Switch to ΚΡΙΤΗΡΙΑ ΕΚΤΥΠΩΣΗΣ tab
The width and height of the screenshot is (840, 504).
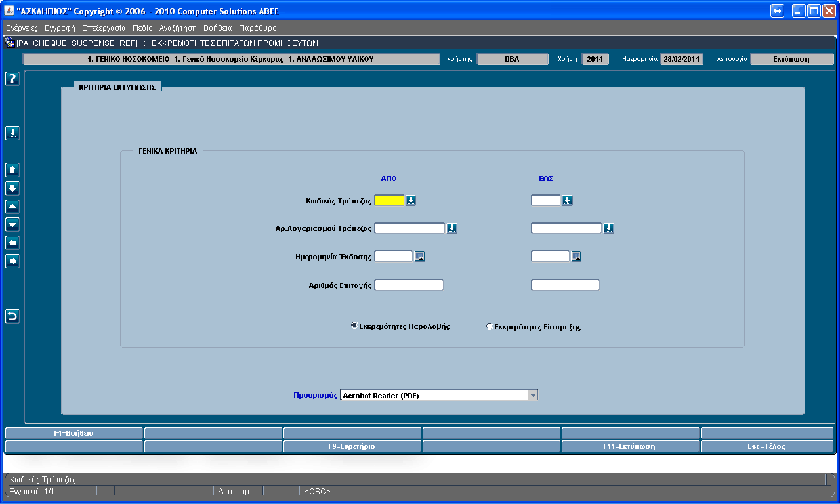(117, 87)
